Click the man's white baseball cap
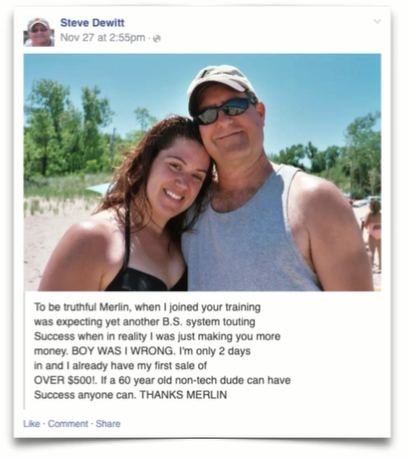This screenshot has width=408, height=459. pyautogui.click(x=220, y=85)
